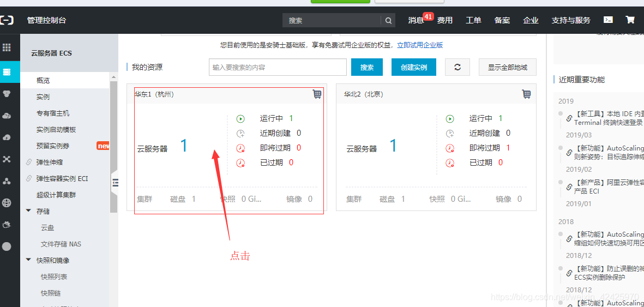Click the large 云服务器 count in 华北2 card
The width and height of the screenshot is (644, 307).
click(x=393, y=146)
